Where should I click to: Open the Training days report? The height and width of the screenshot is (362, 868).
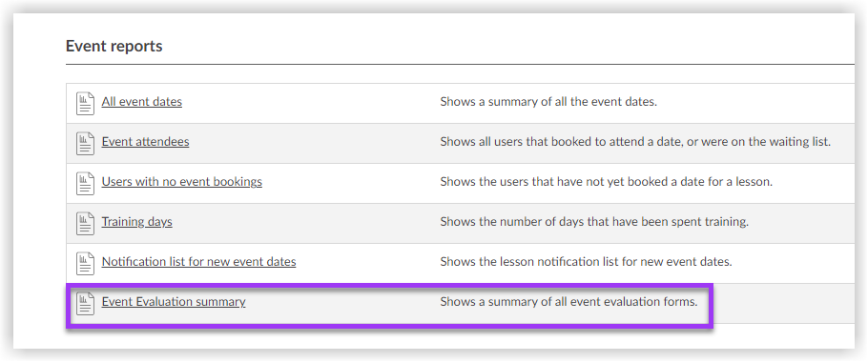tap(136, 222)
